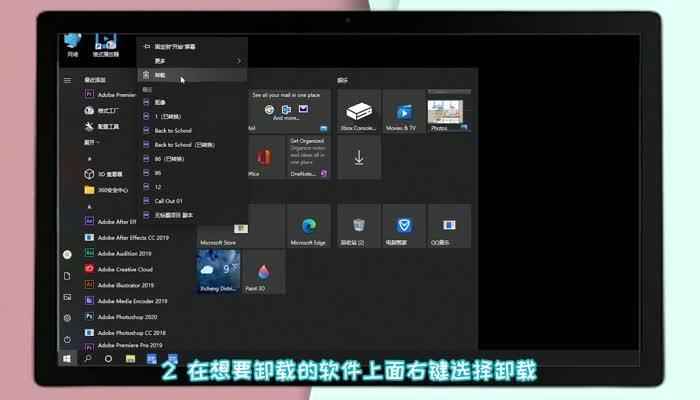Open recent item 86 (已转换)

tap(192, 158)
